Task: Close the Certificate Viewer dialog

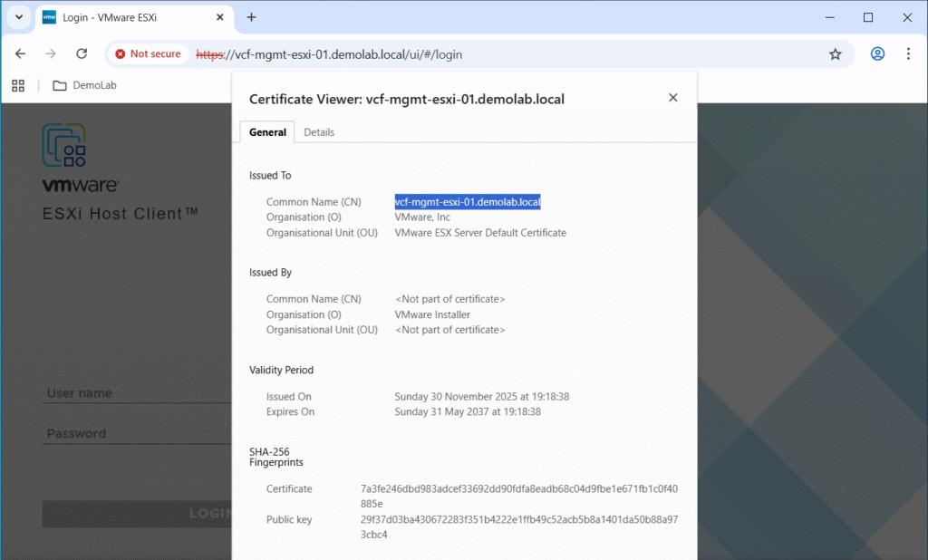Action: tap(672, 98)
